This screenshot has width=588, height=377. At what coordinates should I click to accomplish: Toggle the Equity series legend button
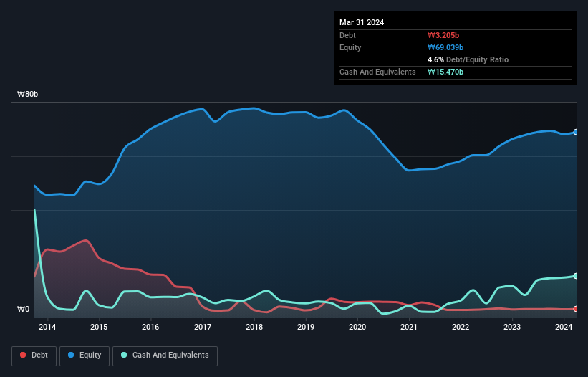coord(85,355)
